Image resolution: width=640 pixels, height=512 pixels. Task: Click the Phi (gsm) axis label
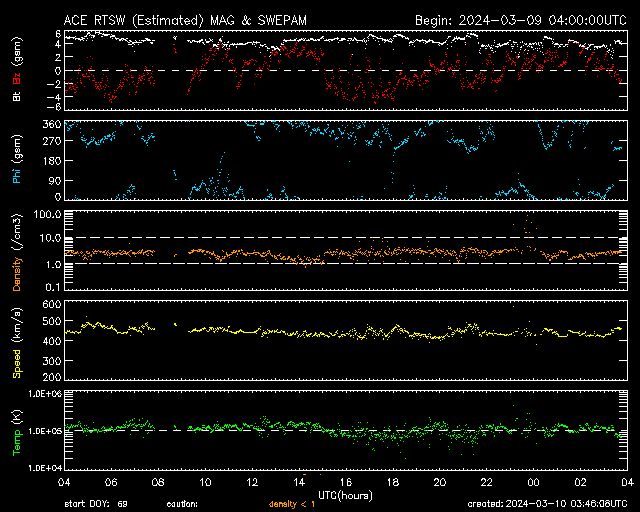click(x=16, y=160)
